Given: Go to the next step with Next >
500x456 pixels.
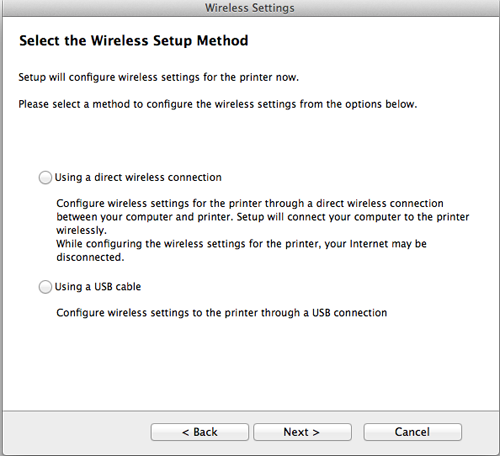Looking at the screenshot, I should pyautogui.click(x=302, y=432).
